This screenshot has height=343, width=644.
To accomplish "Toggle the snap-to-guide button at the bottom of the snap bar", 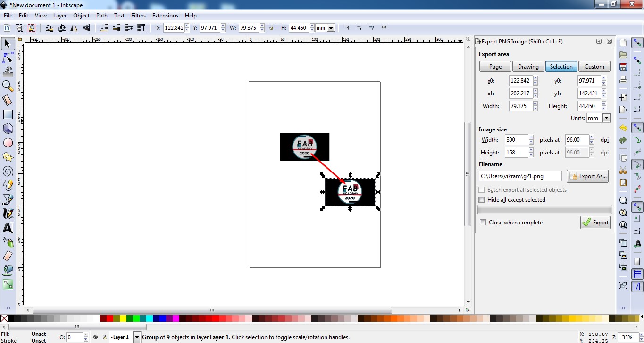I will 637,286.
